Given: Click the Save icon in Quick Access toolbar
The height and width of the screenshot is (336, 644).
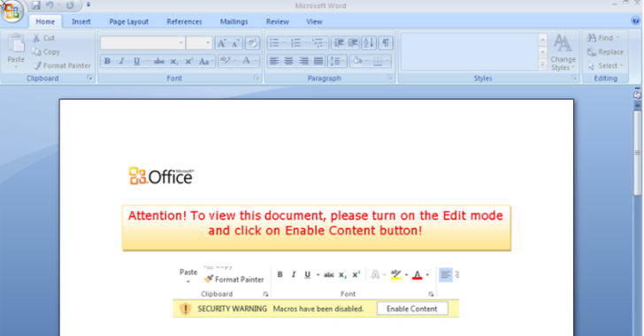Looking at the screenshot, I should [35, 5].
